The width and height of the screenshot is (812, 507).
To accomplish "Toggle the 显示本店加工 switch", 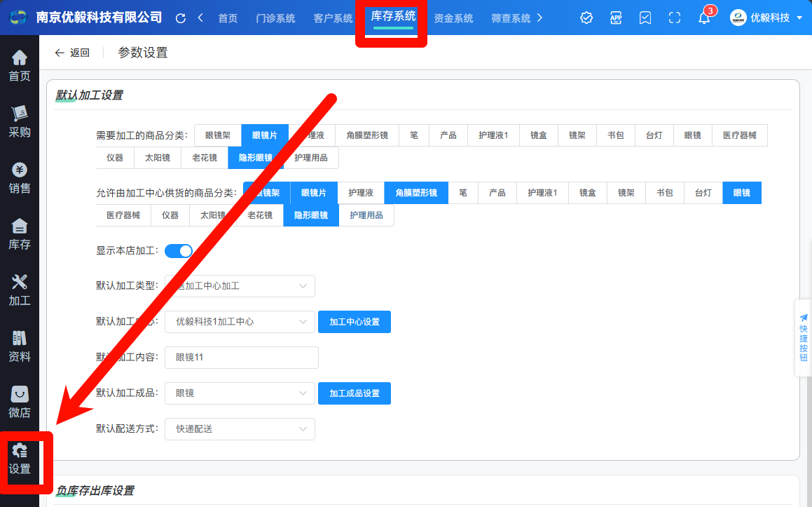I will pyautogui.click(x=179, y=250).
